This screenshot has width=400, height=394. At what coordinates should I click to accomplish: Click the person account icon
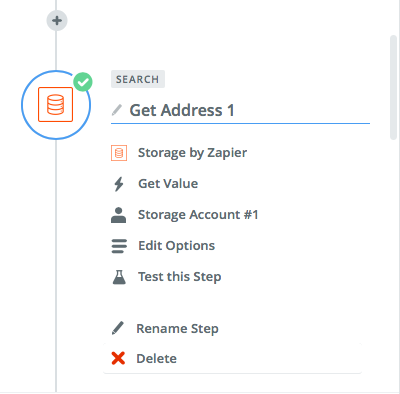coord(118,215)
